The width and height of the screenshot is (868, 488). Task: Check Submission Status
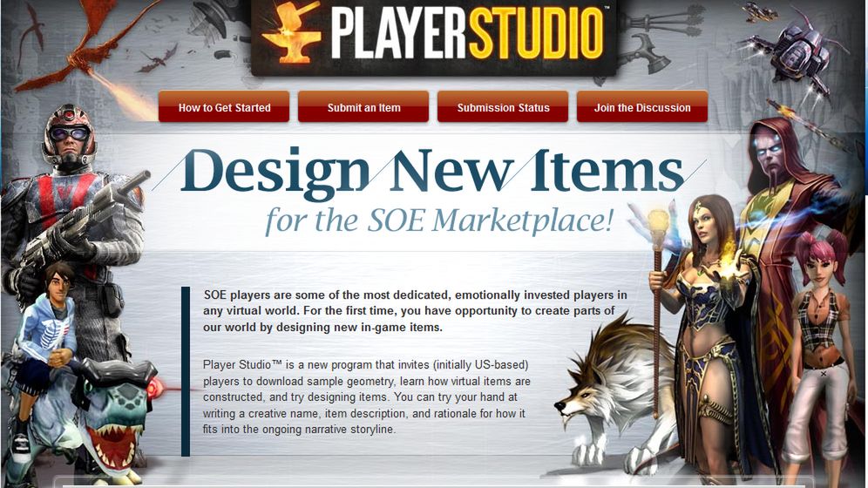pos(503,107)
